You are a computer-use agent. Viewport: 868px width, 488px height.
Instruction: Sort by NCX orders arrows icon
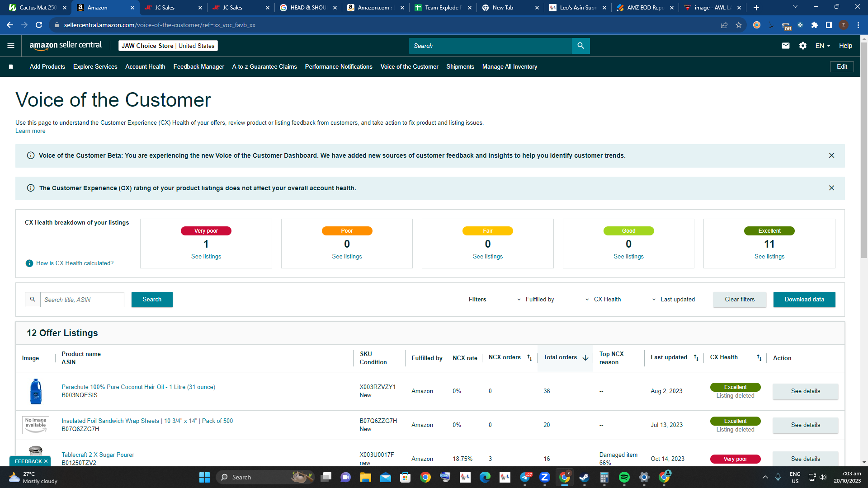pos(529,358)
